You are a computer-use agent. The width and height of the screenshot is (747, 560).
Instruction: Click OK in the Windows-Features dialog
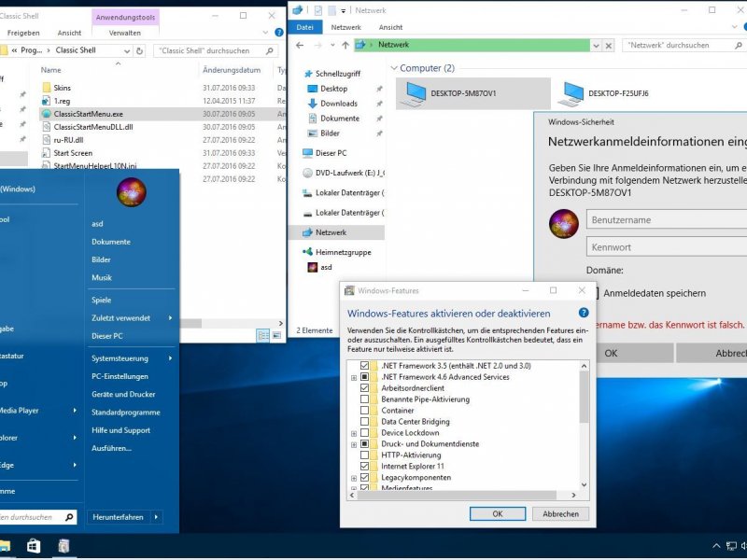pyautogui.click(x=498, y=514)
